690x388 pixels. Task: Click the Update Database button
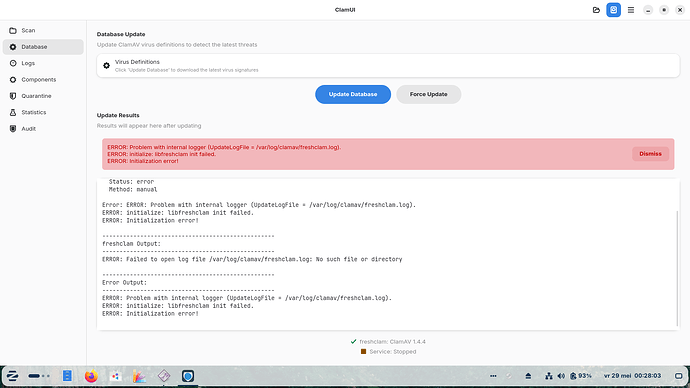(353, 94)
